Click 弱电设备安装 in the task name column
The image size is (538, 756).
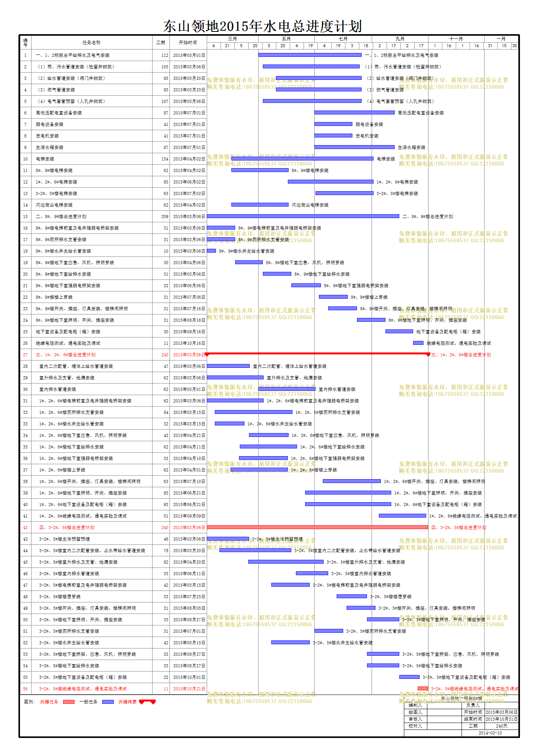coord(50,124)
